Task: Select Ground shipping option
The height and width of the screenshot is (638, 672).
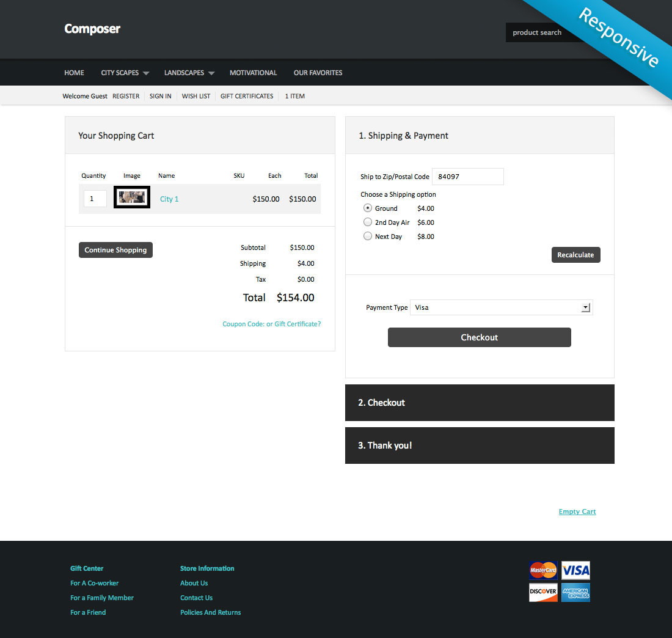Action: (x=368, y=208)
